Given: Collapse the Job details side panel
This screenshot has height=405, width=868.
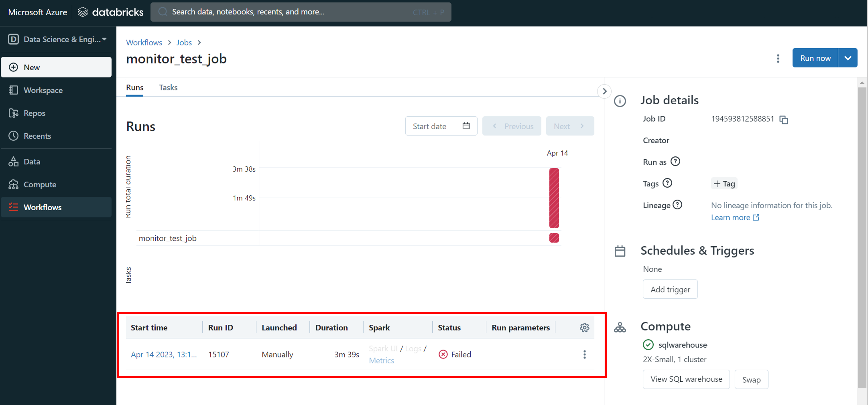Looking at the screenshot, I should (604, 91).
